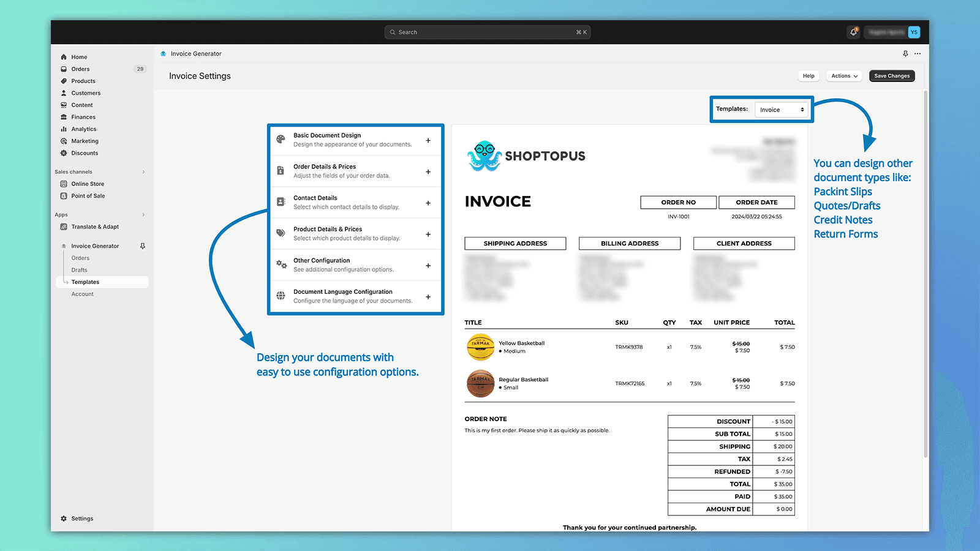Click the Content icon in sidebar

pyautogui.click(x=64, y=105)
